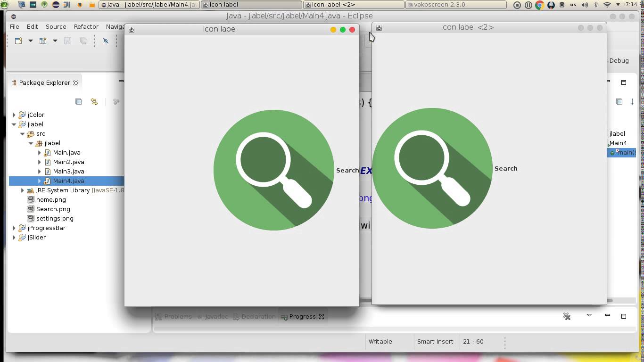Minimize the Package Explorer panel
644x362 pixels.
point(121,81)
